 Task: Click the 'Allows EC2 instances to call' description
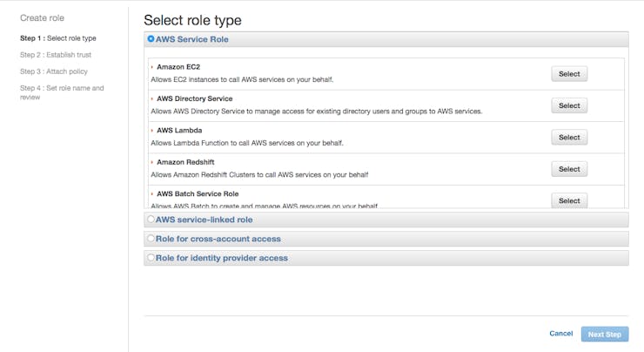242,79
